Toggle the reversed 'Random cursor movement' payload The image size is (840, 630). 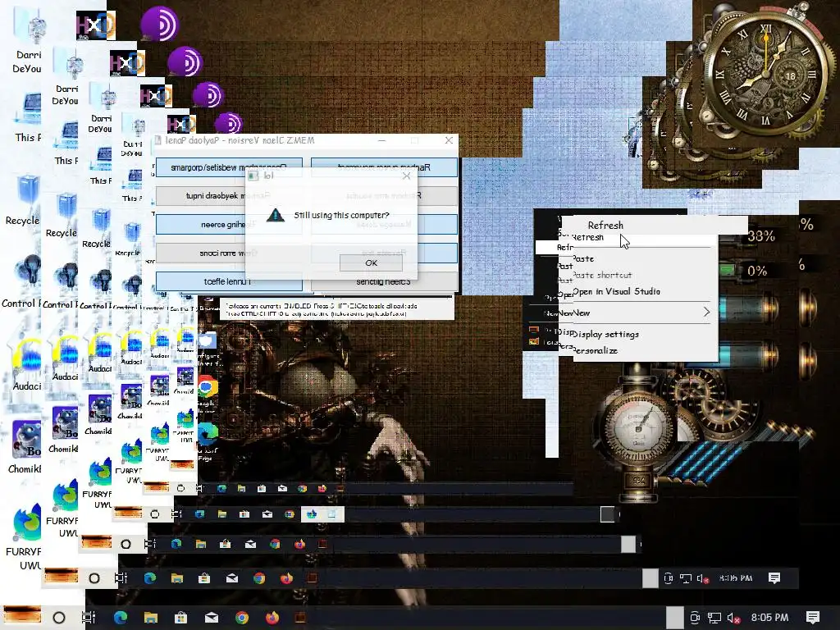click(384, 167)
